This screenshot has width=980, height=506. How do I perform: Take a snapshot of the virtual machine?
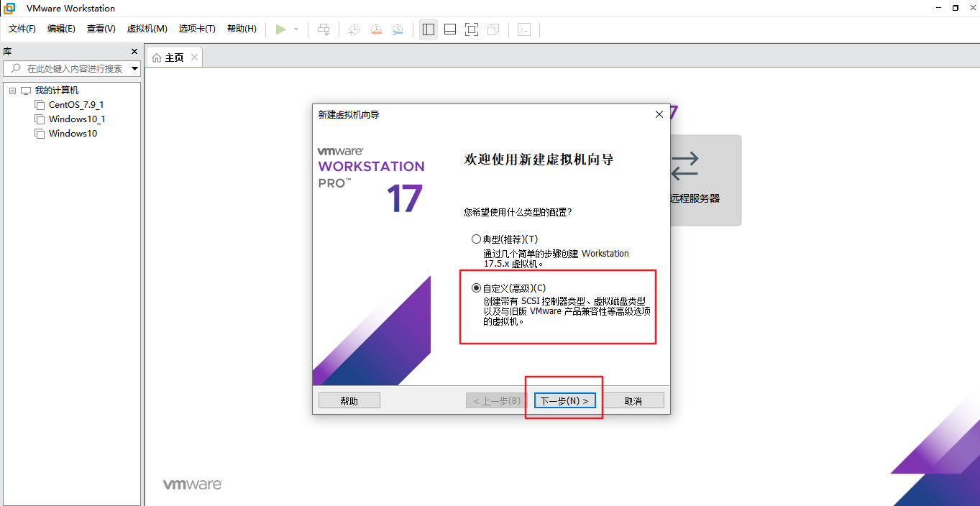click(353, 29)
